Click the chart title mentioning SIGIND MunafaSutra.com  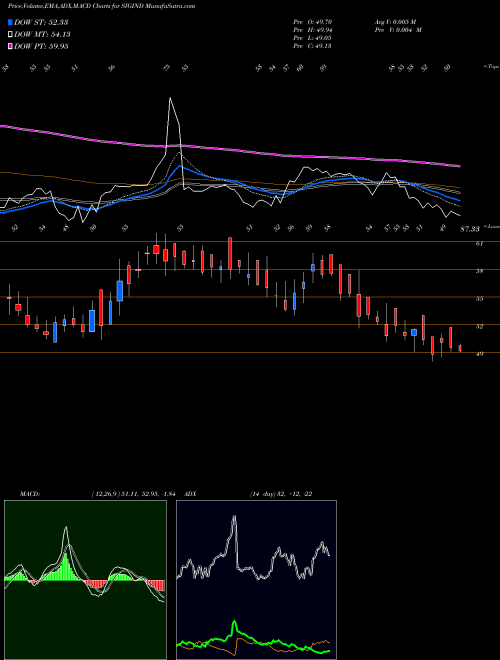(101, 7)
